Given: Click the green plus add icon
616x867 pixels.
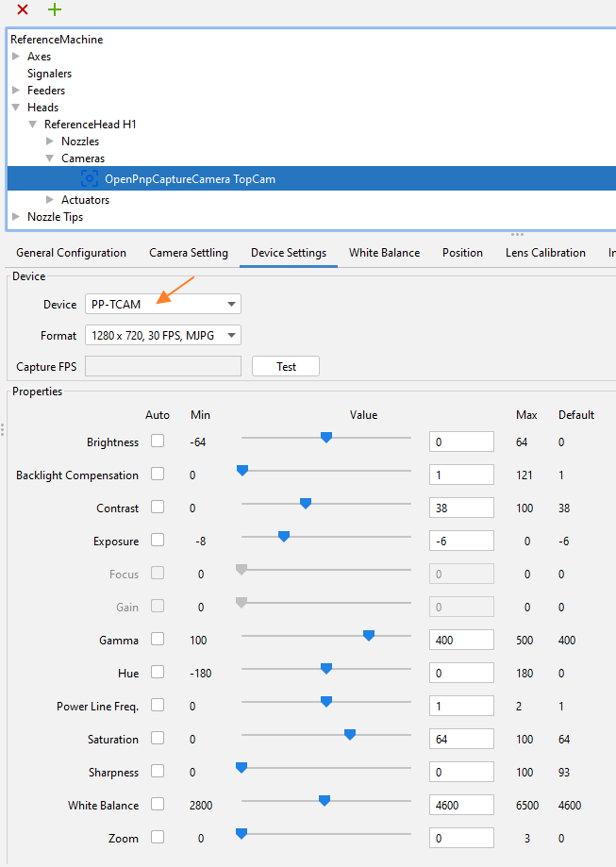Looking at the screenshot, I should 55,9.
